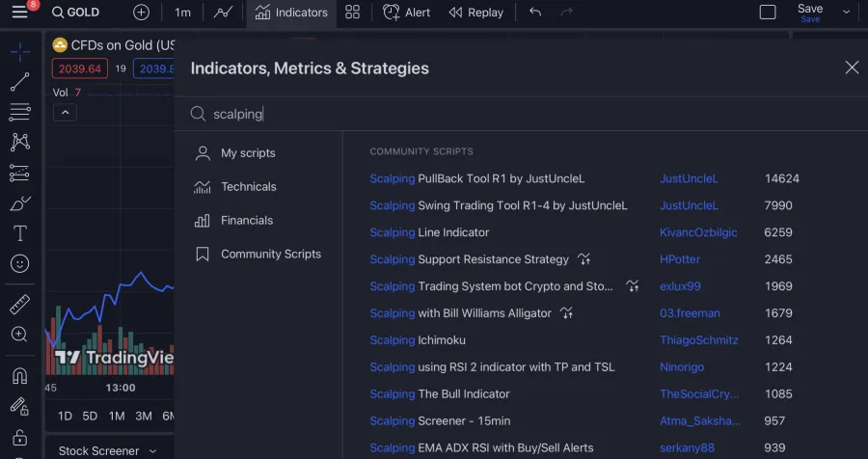Open HPotter author link
This screenshot has width=868, height=459.
(x=680, y=259)
